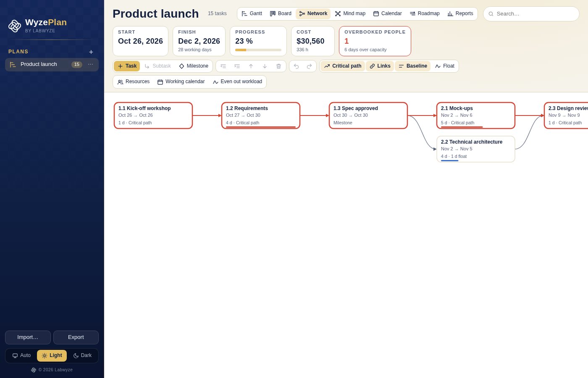Viewport: 588px width, 378px height.
Task: Open Working calendar settings
Action: tap(181, 82)
